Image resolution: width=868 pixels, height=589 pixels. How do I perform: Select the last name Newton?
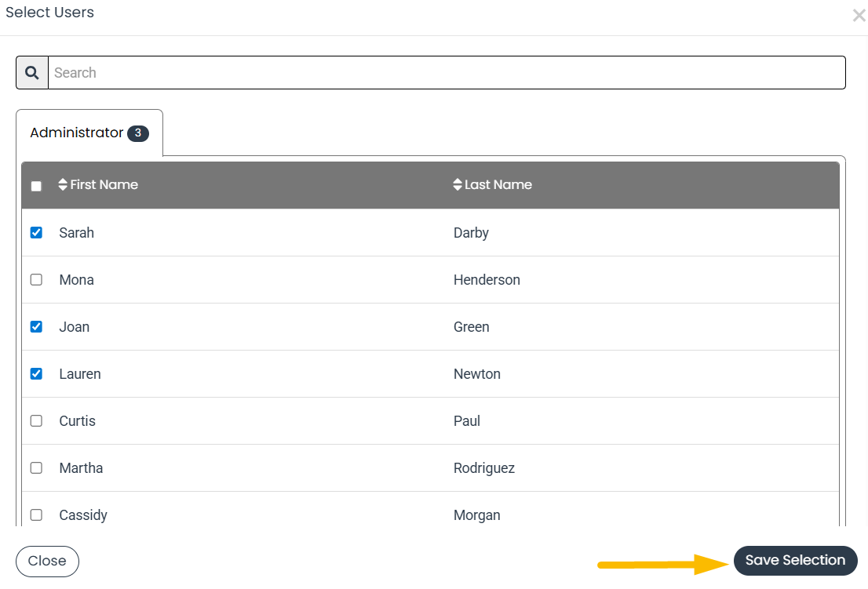point(476,374)
